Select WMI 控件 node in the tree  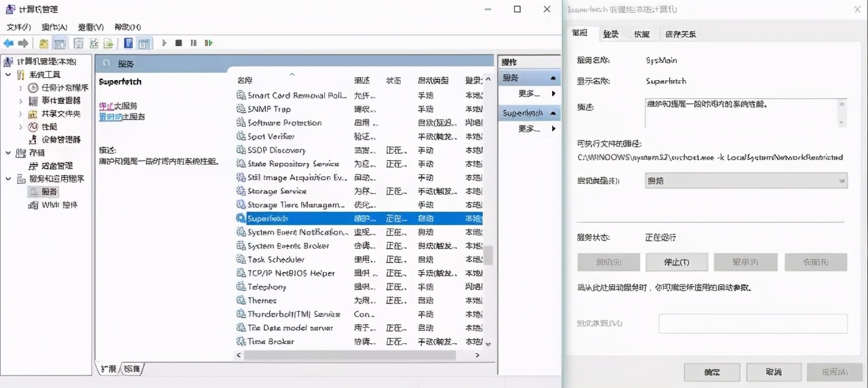point(60,204)
